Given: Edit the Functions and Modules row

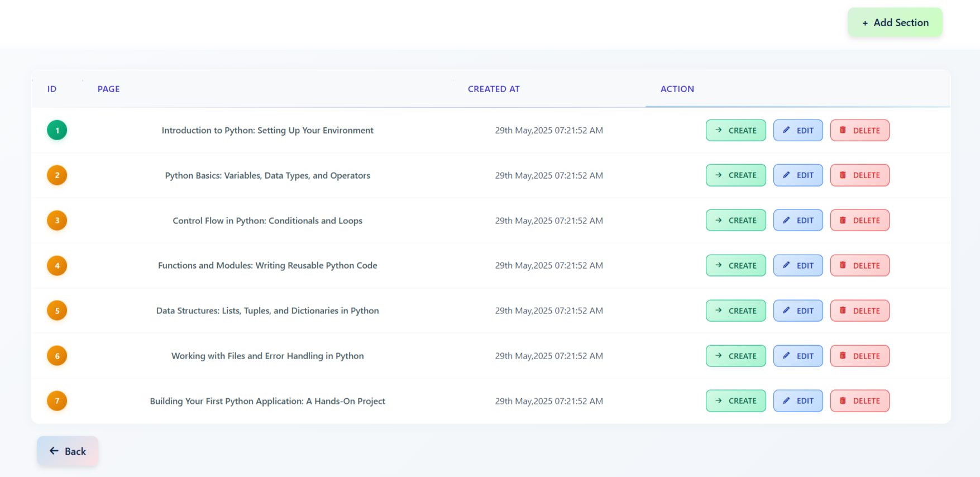Looking at the screenshot, I should (x=798, y=265).
